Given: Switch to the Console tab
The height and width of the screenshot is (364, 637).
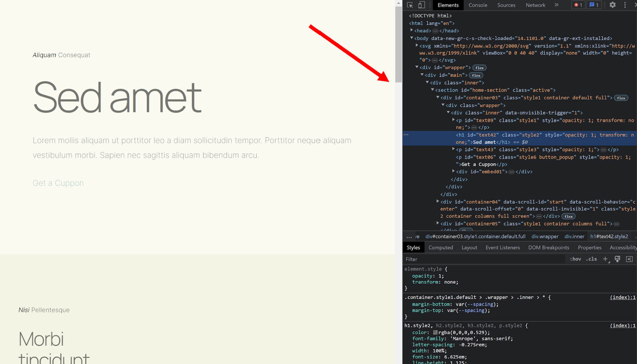Looking at the screenshot, I should click(x=477, y=5).
